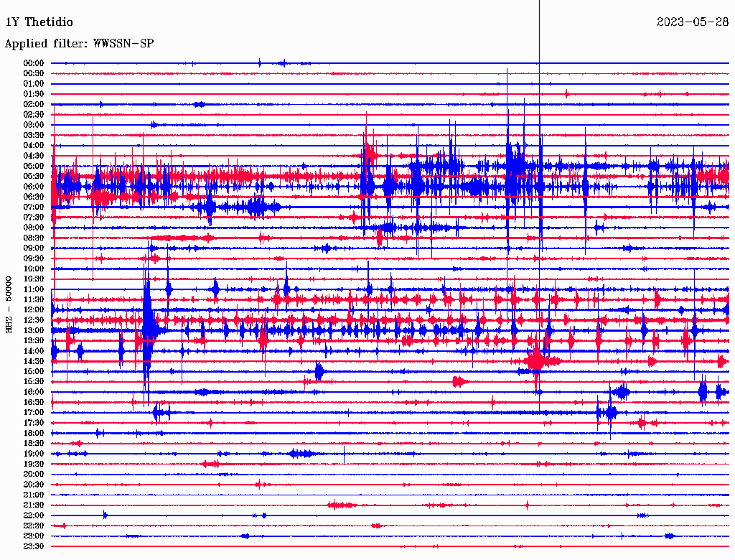Click the large red event burst on the 14:30 trace
Screen dimensions: 735x560
tap(537, 361)
